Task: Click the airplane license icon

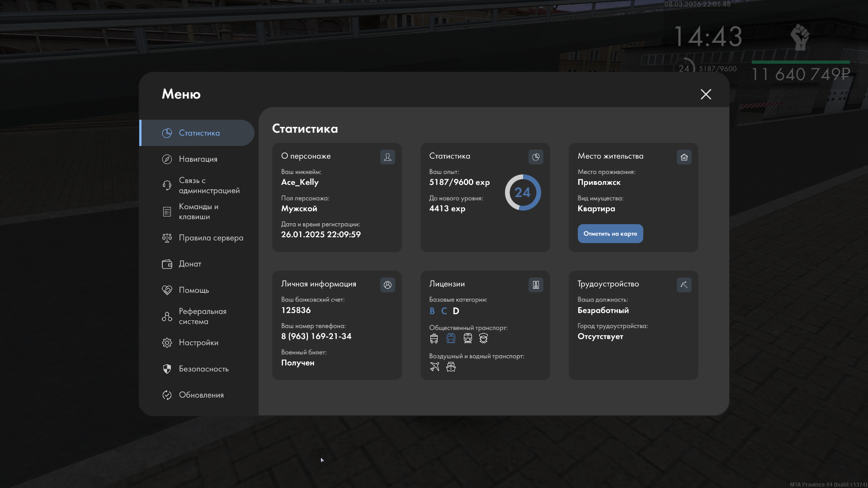Action: pos(434,366)
